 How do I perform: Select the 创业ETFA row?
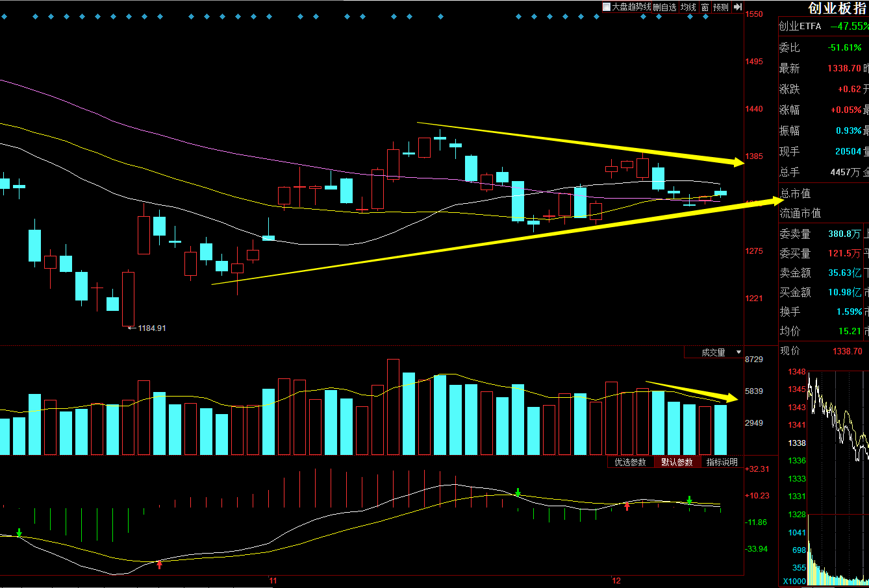click(824, 27)
